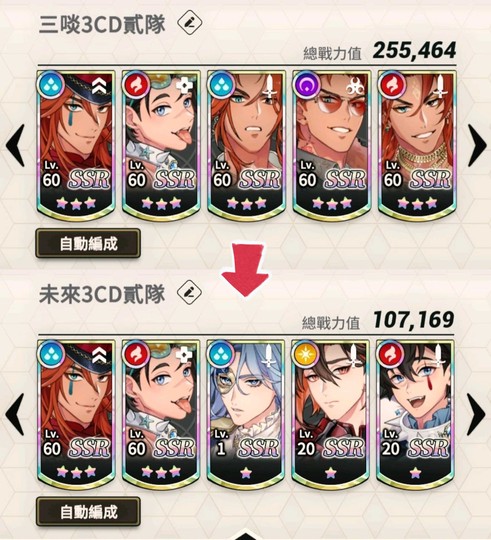Select top team's first card with captain hat
This screenshot has height=540, width=491.
pyautogui.click(x=76, y=146)
